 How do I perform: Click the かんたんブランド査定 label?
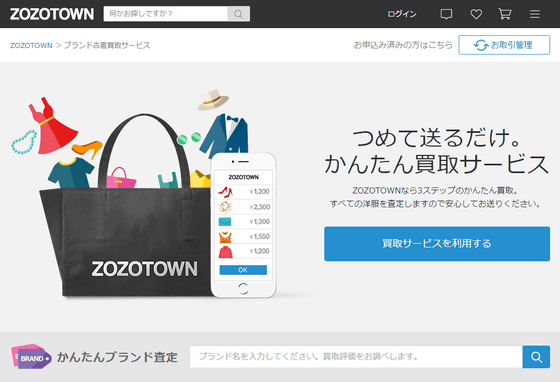click(117, 357)
